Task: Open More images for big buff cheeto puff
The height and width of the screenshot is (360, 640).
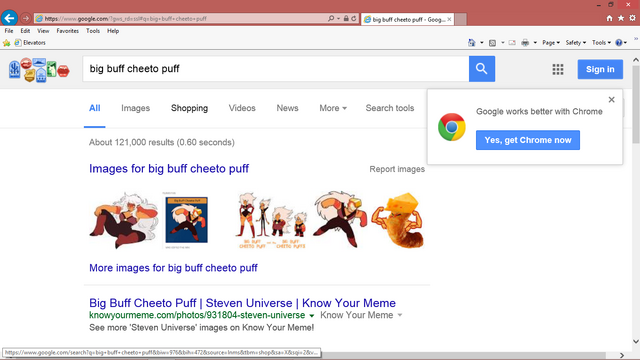Action: point(173,268)
